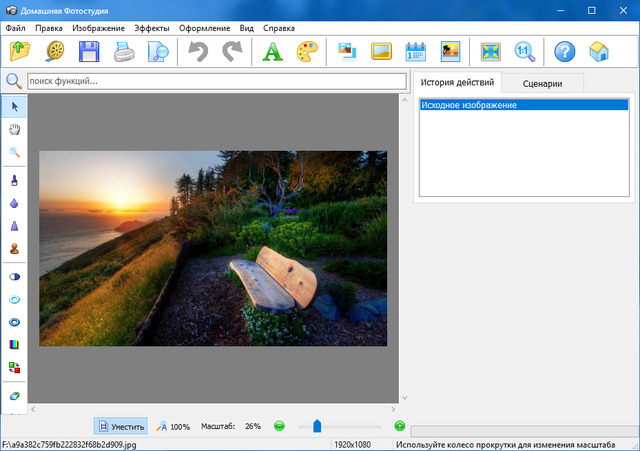
Task: Click the green letter A text icon
Action: [272, 52]
